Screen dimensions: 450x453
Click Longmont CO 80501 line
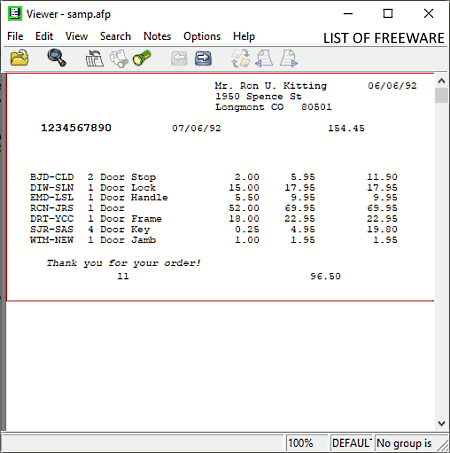273,107
